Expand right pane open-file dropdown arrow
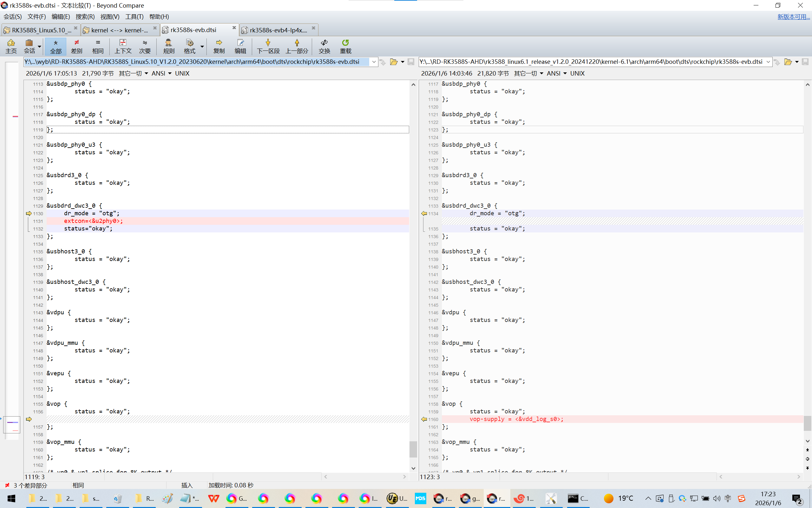Screen dimensions: 812x508 click(x=797, y=62)
